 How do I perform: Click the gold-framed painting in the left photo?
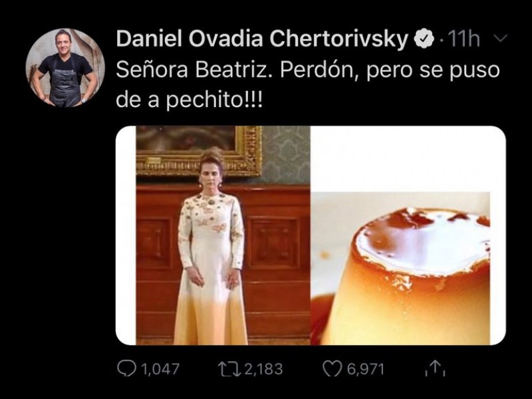tap(198, 150)
